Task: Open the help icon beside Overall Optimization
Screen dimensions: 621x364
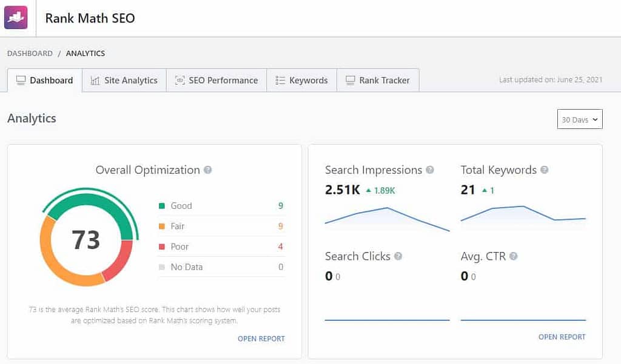Action: [207, 170]
